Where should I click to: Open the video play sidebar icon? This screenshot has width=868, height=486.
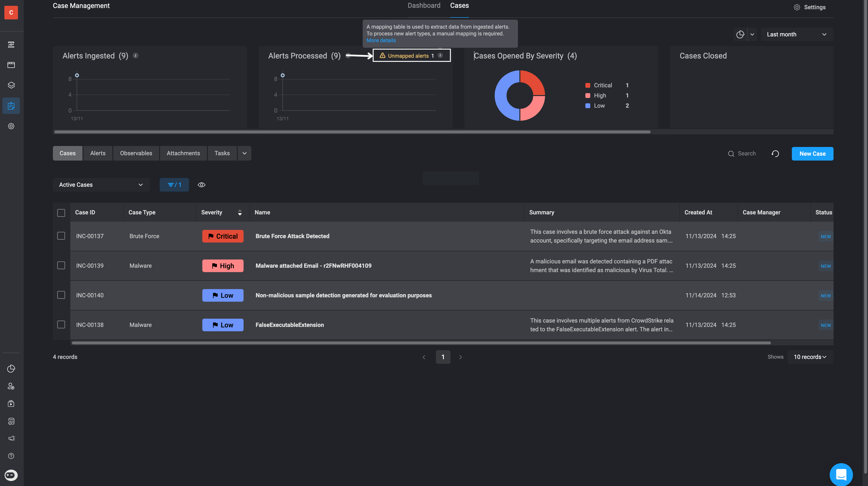click(x=11, y=404)
